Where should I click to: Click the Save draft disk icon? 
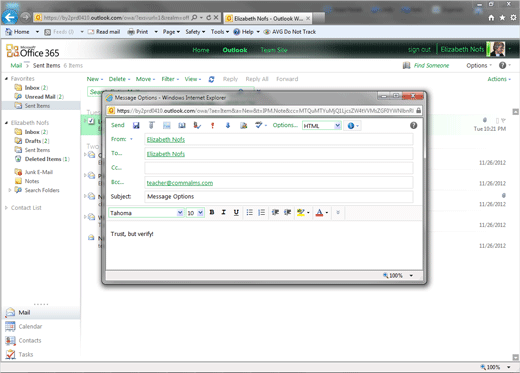[x=136, y=125]
